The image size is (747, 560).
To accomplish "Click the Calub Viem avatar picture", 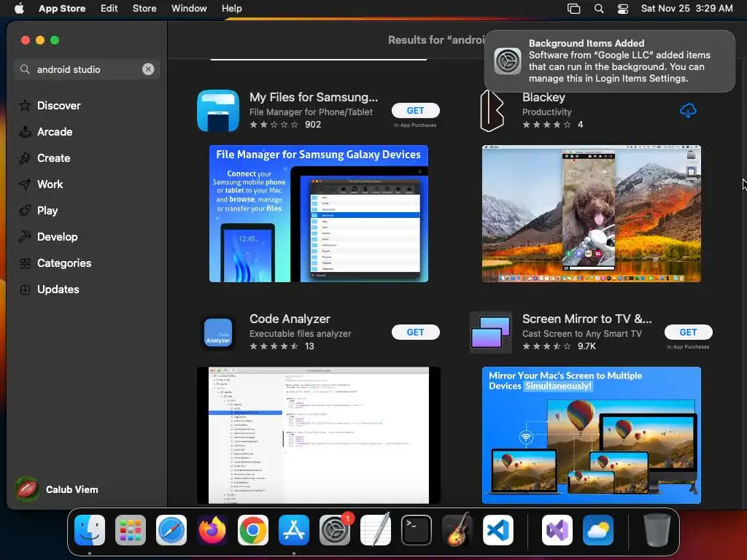I will click(27, 489).
